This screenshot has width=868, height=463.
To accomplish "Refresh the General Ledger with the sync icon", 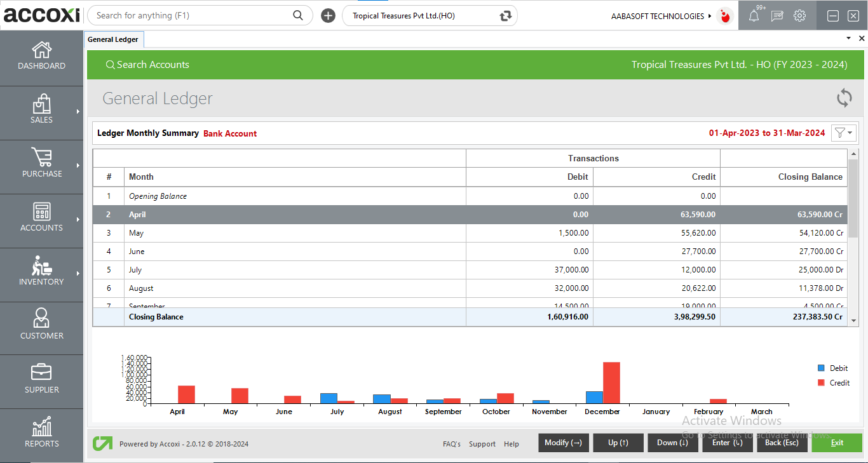I will point(844,98).
